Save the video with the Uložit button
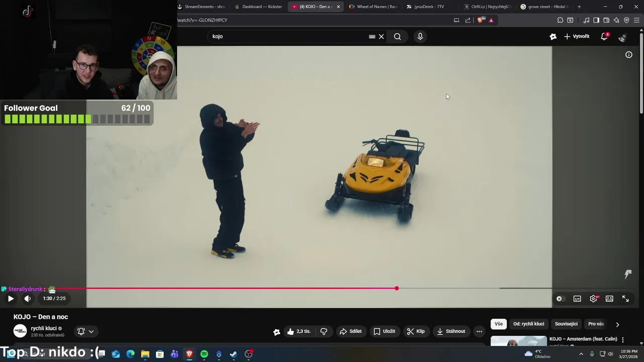 click(384, 331)
